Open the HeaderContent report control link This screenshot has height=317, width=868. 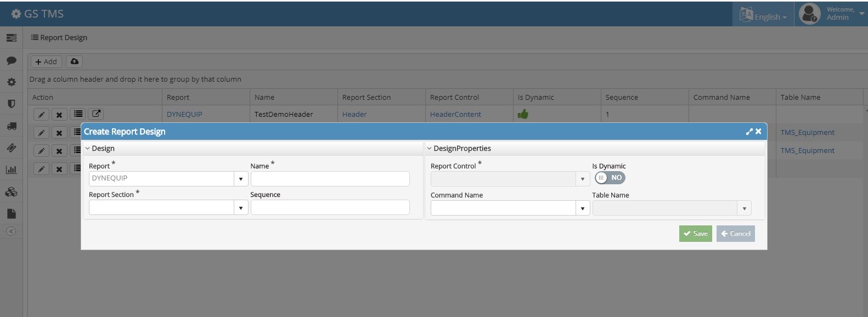(x=455, y=114)
